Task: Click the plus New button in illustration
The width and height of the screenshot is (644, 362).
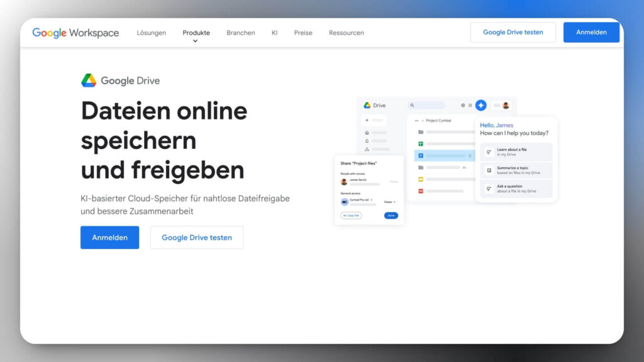Action: 374,120
